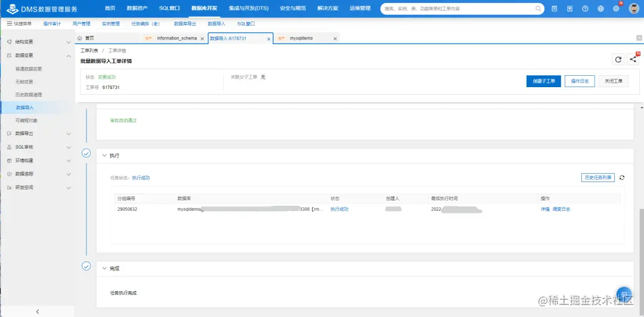The width and height of the screenshot is (644, 317).
Task: Open settings gear icon in header
Action: tap(616, 8)
